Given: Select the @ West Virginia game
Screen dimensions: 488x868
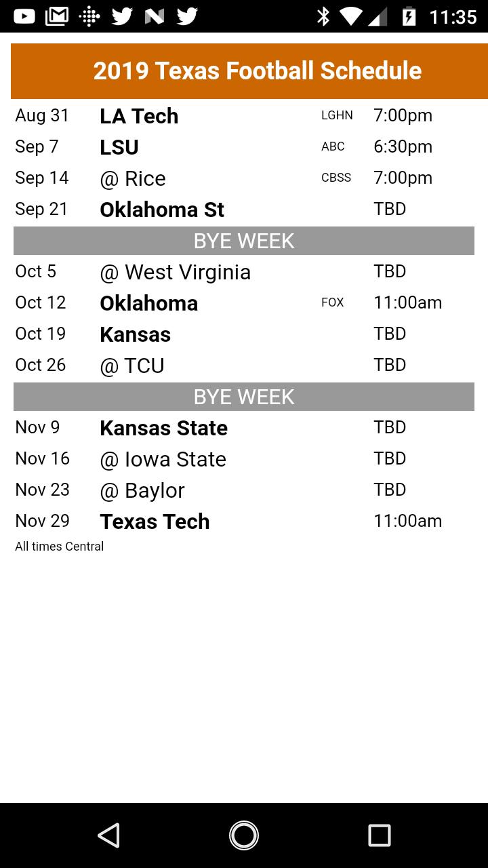Looking at the screenshot, I should coord(244,272).
